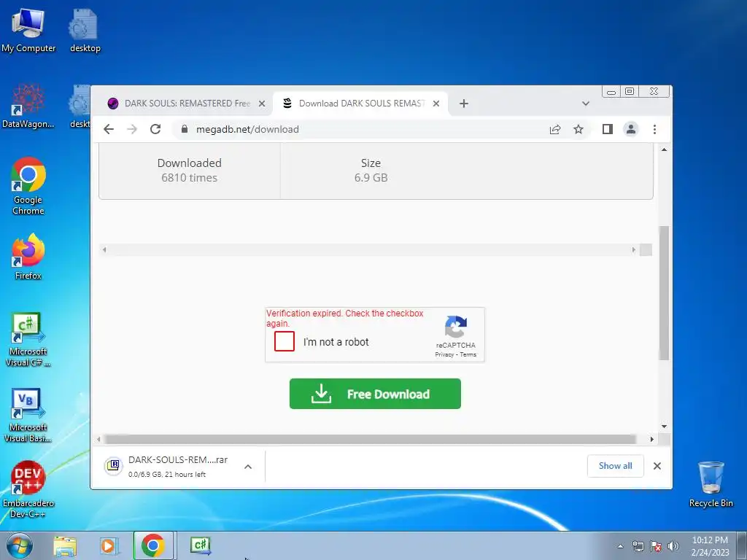
Task: Click the volume speaker tray icon
Action: coord(673,546)
